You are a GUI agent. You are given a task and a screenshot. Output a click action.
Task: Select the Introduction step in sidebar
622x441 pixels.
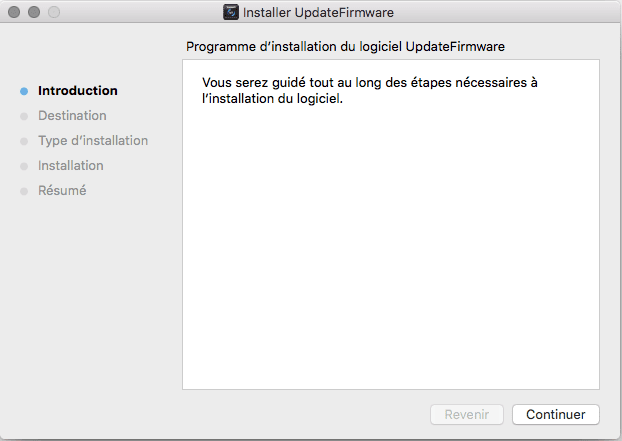point(78,90)
